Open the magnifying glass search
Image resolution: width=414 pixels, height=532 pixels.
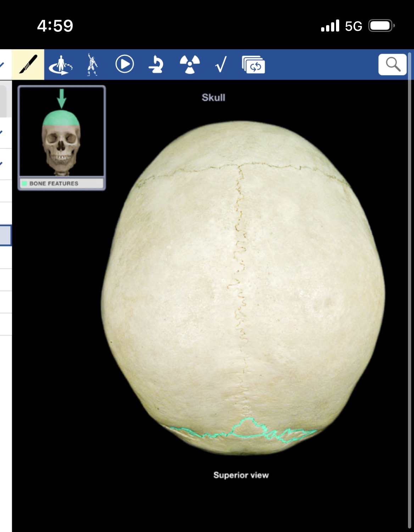coord(392,64)
